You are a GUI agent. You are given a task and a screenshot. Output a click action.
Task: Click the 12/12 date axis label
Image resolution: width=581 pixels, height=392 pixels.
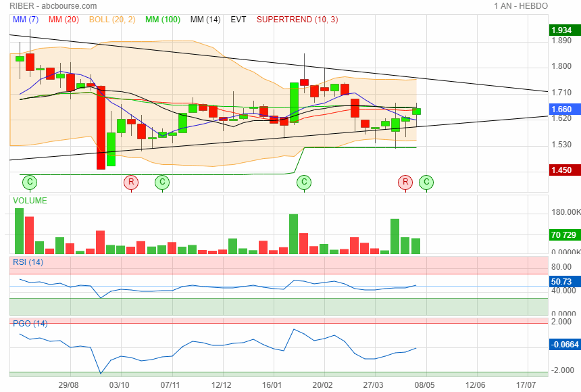[x=221, y=385]
